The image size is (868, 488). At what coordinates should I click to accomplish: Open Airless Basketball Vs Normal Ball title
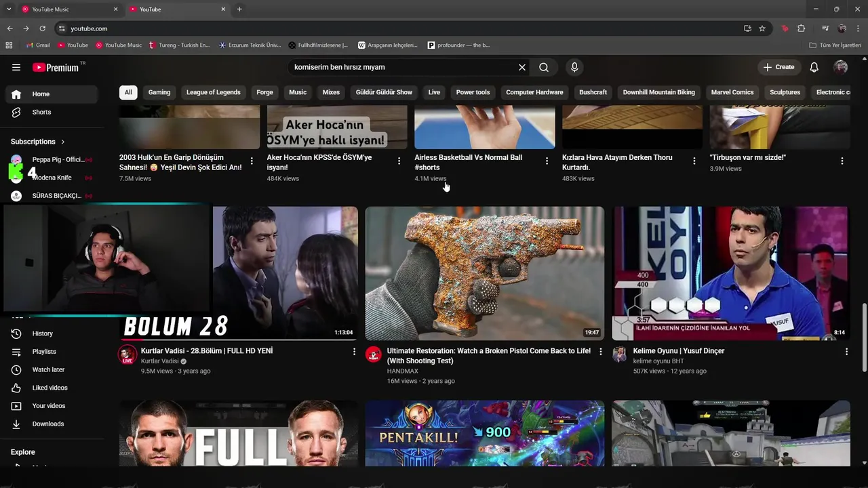469,162
